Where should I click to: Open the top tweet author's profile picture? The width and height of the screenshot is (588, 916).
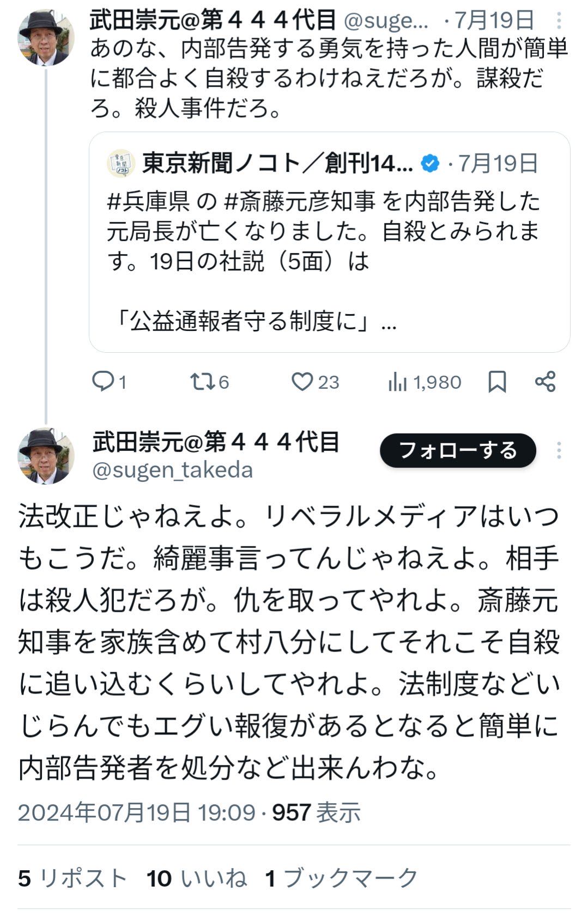(46, 37)
